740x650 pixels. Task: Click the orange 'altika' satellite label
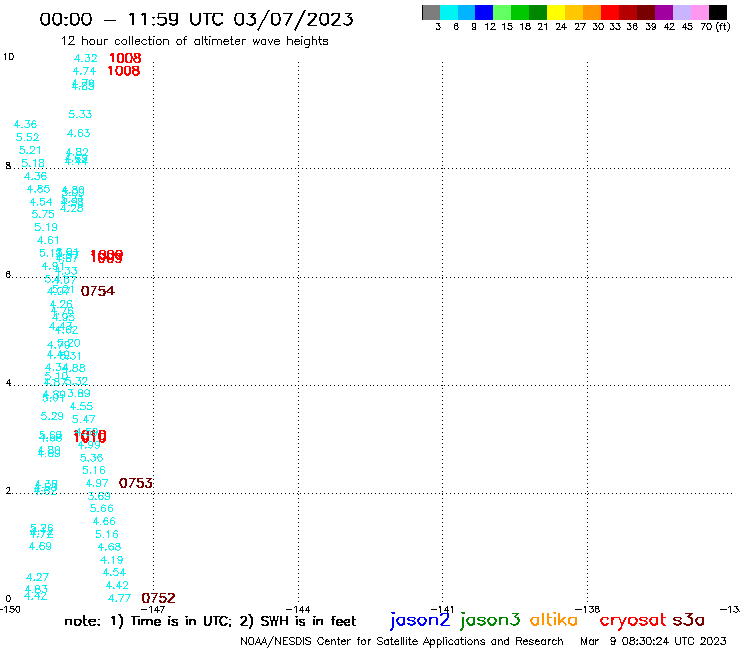[x=553, y=619]
